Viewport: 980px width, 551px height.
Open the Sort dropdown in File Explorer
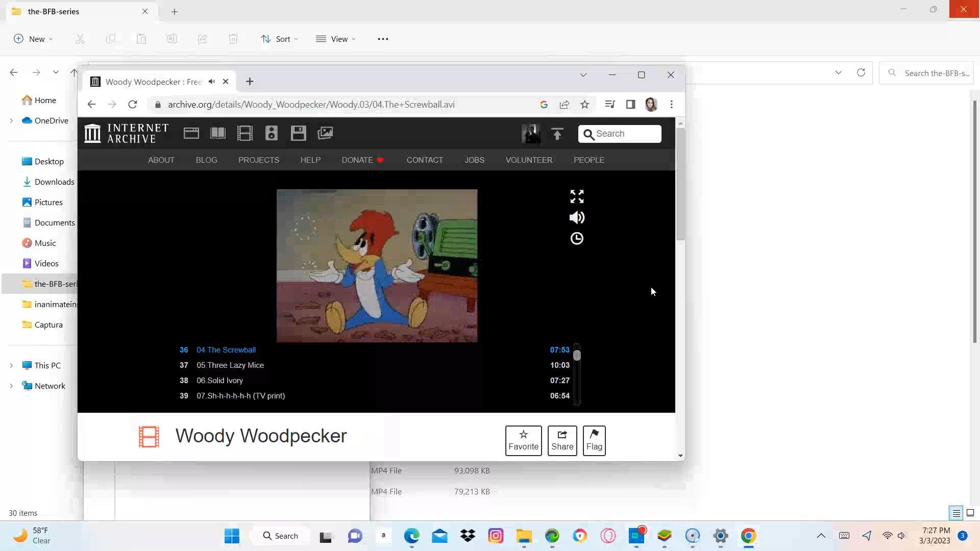click(x=279, y=39)
